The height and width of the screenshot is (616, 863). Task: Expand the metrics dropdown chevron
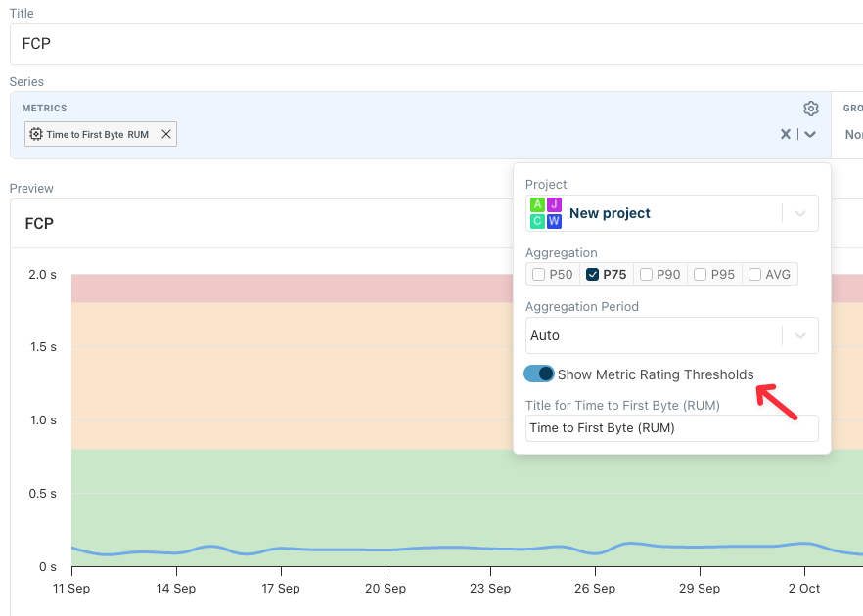tap(809, 134)
